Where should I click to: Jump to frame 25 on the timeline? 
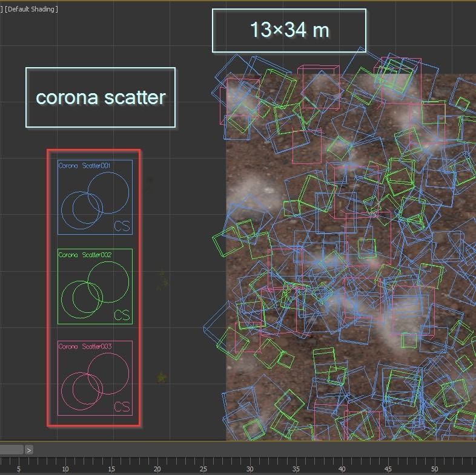pyautogui.click(x=203, y=469)
